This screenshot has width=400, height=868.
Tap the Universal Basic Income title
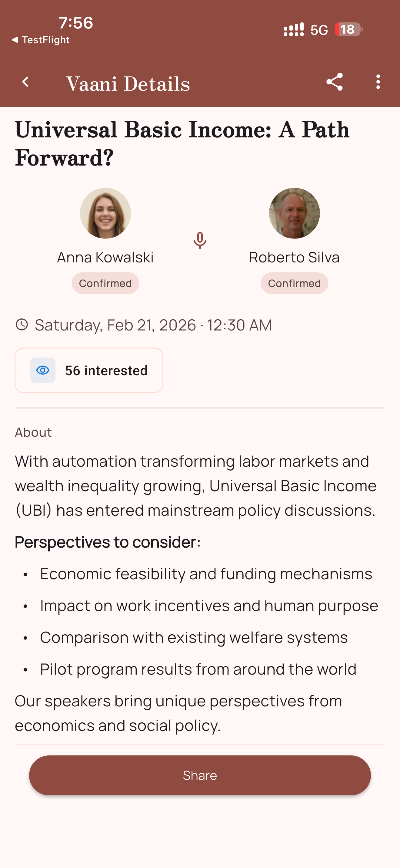coord(182,143)
